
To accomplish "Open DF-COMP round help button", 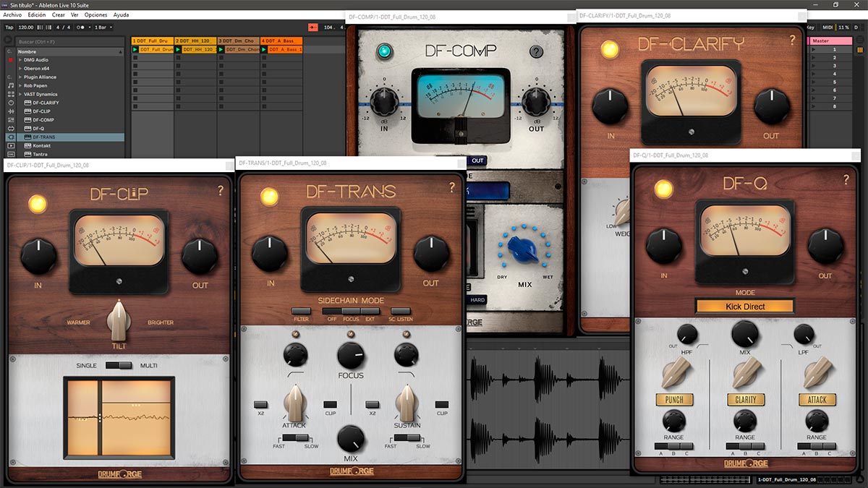I will click(536, 51).
